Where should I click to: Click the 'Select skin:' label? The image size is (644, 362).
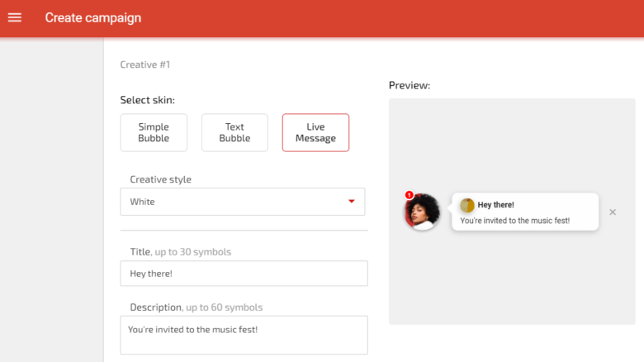tap(148, 100)
